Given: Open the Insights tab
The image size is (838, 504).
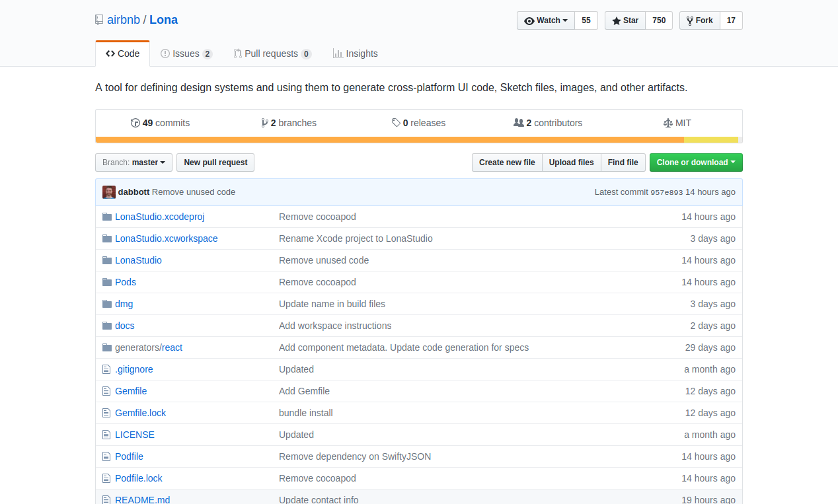Looking at the screenshot, I should [x=356, y=54].
